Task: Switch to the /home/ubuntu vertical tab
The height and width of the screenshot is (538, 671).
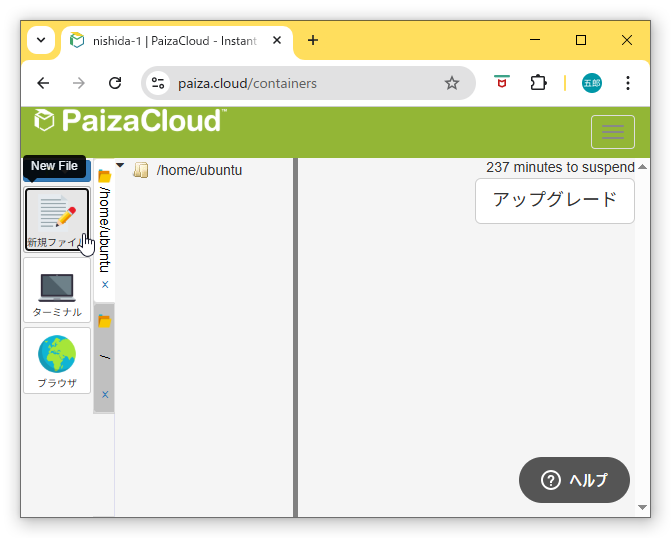Action: pyautogui.click(x=104, y=229)
